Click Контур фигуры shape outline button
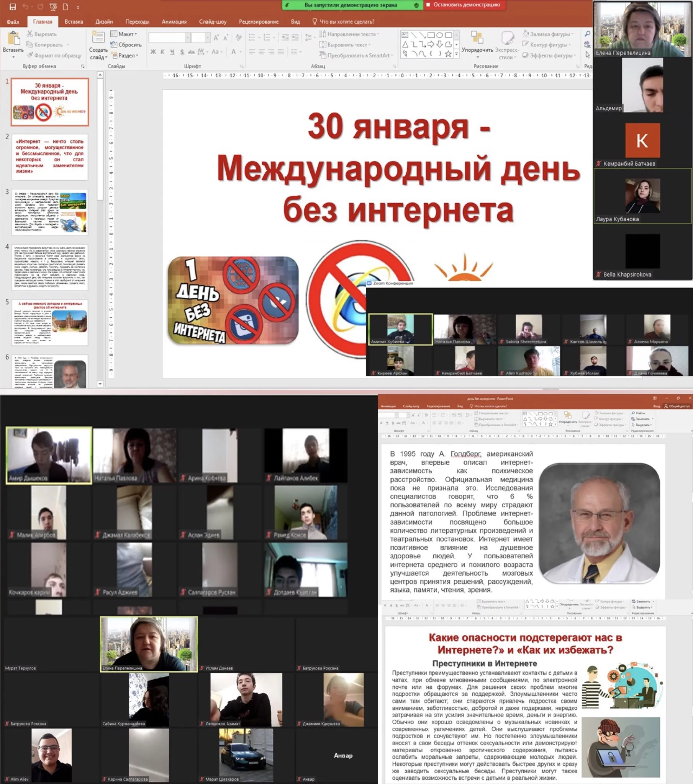This screenshot has width=693, height=784. coord(547,44)
